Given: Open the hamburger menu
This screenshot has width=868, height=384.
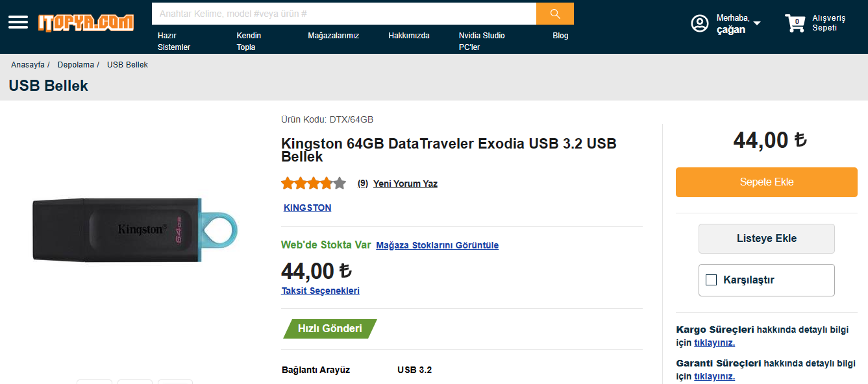Looking at the screenshot, I should point(18,23).
